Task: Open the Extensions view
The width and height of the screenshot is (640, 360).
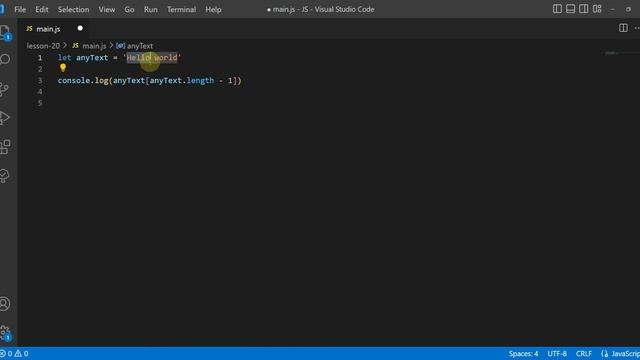Action: pos(5,147)
